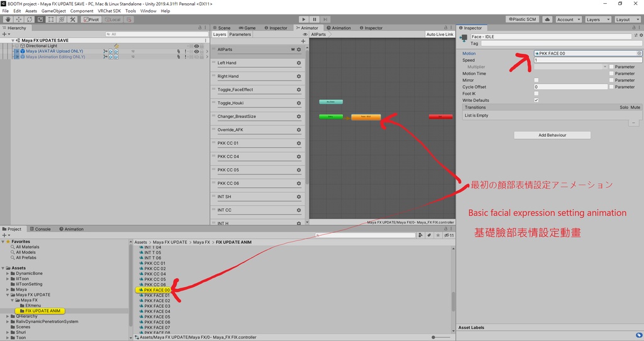The height and width of the screenshot is (341, 644).
Task: Open settings gear for Left Hand layer
Action: click(x=299, y=63)
